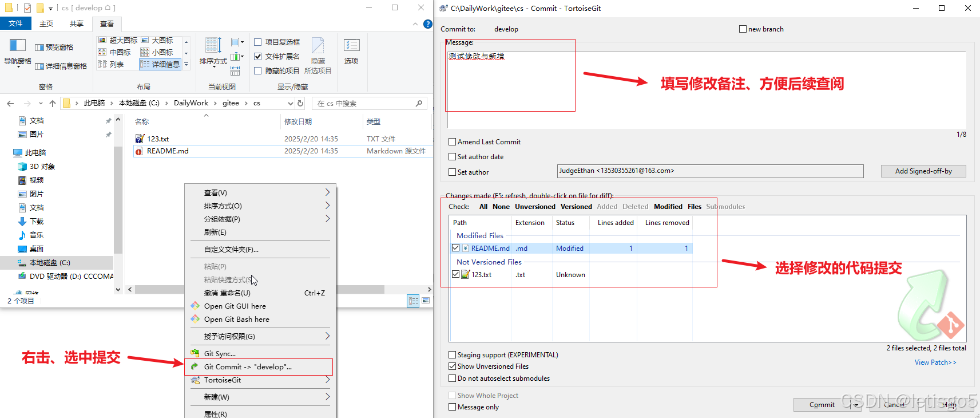Click the Downloads folder icon in the sidebar
The width and height of the screenshot is (980, 418).
click(x=22, y=221)
